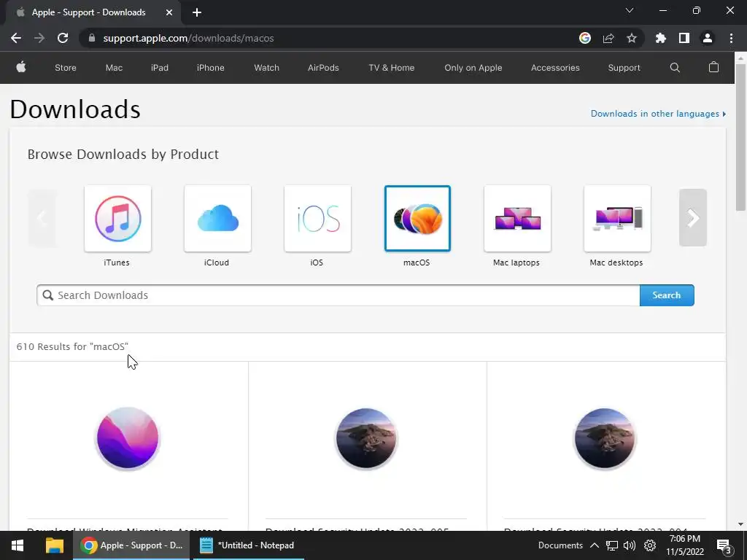Screen dimensions: 747x560
Task: Open the Accessories menu item
Action: coord(555,68)
